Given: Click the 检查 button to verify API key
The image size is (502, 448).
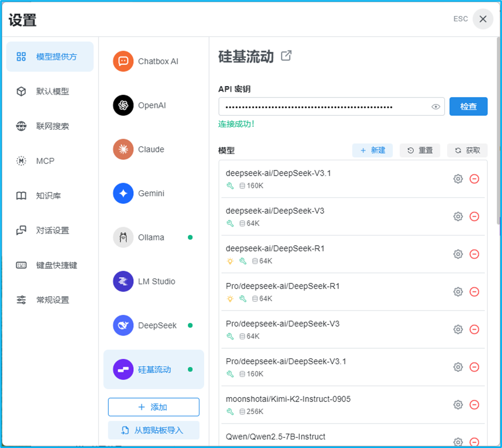Looking at the screenshot, I should (x=468, y=106).
